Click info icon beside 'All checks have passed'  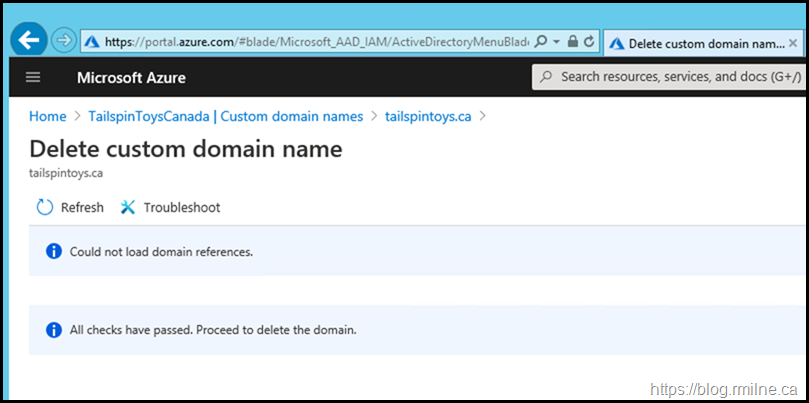[x=54, y=330]
